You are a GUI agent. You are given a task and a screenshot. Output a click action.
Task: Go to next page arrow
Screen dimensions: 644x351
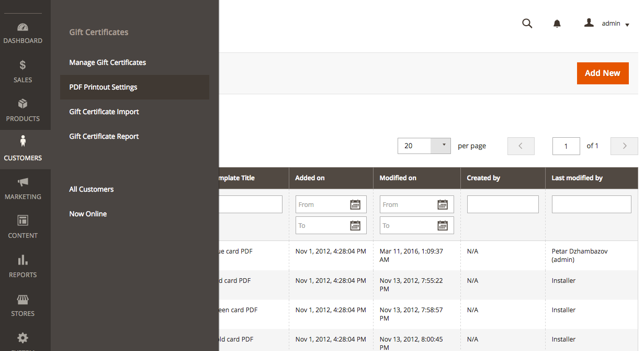pyautogui.click(x=624, y=146)
